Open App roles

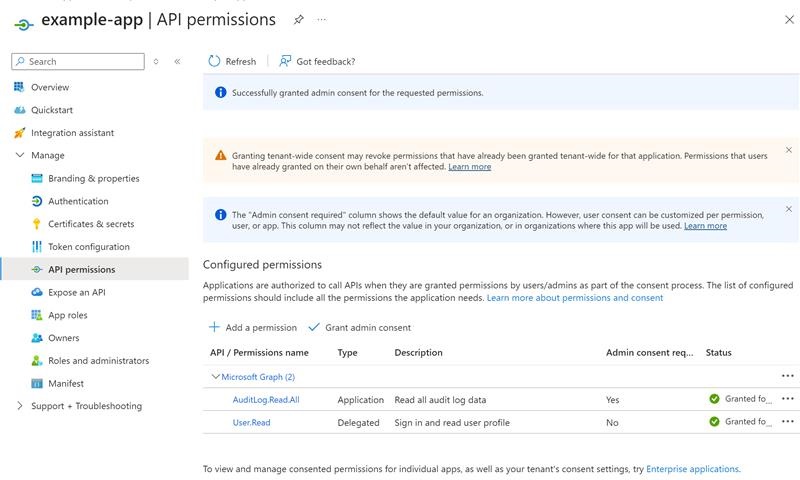tap(68, 315)
